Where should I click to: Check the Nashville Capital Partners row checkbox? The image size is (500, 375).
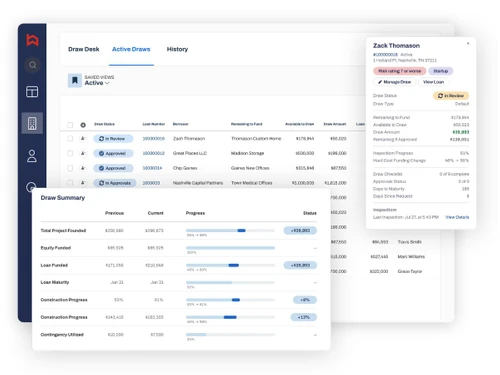pos(70,183)
